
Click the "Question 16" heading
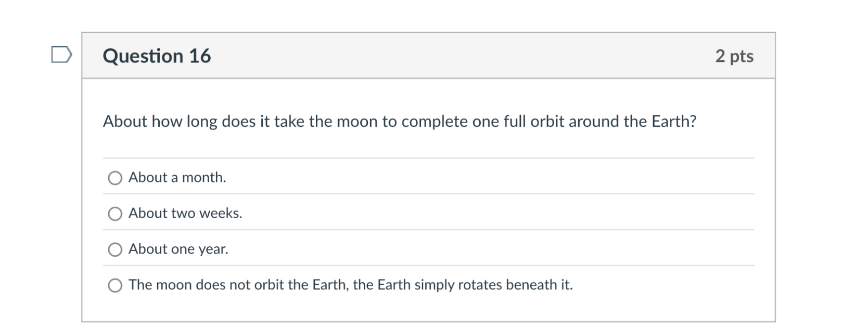coord(157,56)
